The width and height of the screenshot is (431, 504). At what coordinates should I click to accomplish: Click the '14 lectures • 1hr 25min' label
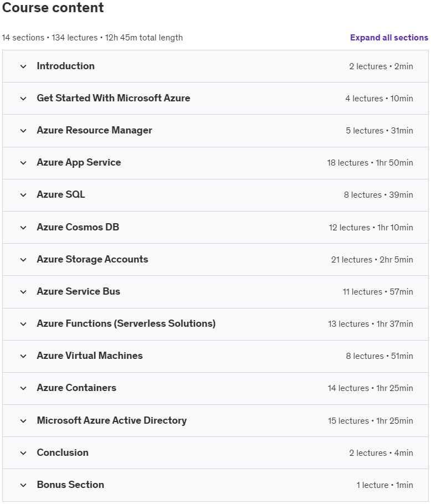coord(371,388)
